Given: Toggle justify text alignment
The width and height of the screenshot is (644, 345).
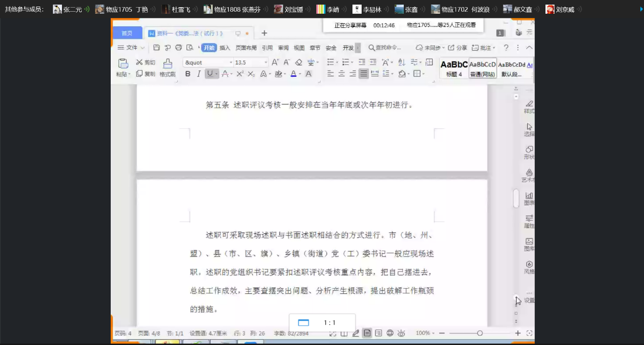Looking at the screenshot, I should [x=364, y=74].
